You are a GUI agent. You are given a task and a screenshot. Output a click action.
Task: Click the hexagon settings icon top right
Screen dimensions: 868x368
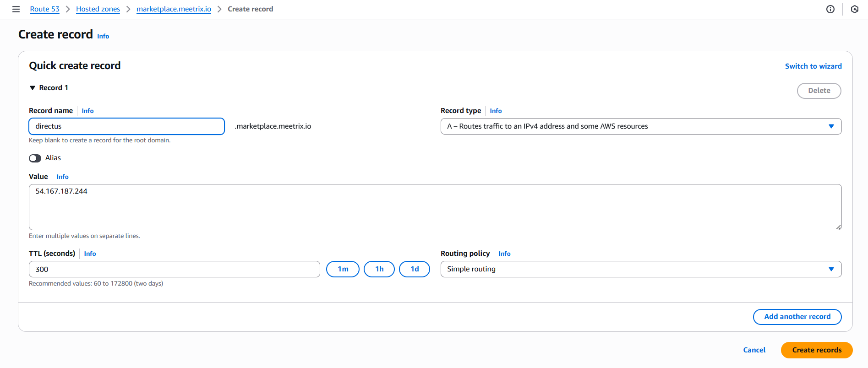coord(855,9)
